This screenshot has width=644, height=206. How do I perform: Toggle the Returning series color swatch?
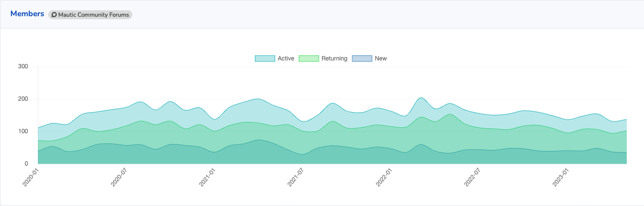pyautogui.click(x=308, y=59)
